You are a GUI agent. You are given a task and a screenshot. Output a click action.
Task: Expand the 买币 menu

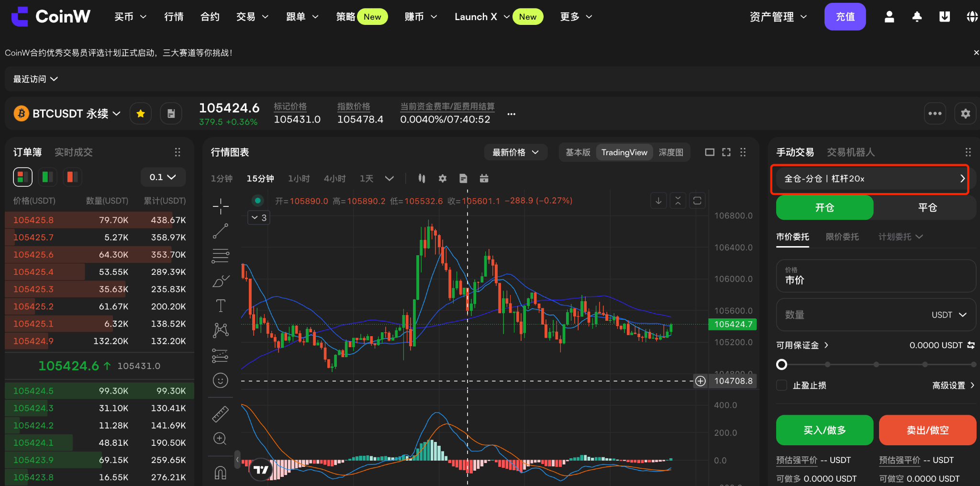[130, 17]
